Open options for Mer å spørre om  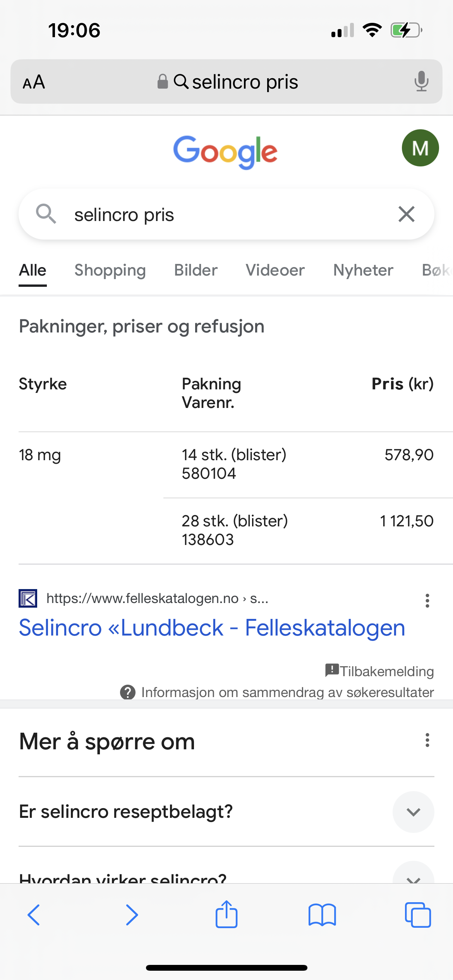pyautogui.click(x=427, y=740)
